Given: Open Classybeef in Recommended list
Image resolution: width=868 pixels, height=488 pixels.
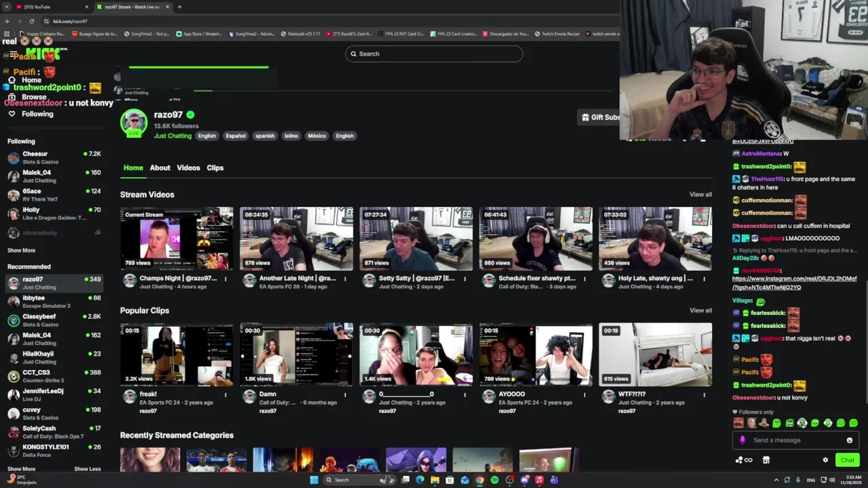Looking at the screenshot, I should 54,320.
